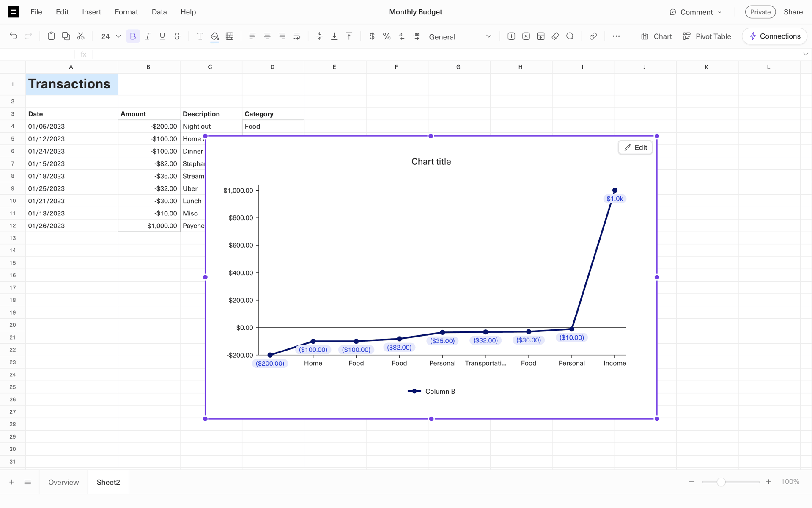
Task: Click the Column B legend entry
Action: [431, 391]
